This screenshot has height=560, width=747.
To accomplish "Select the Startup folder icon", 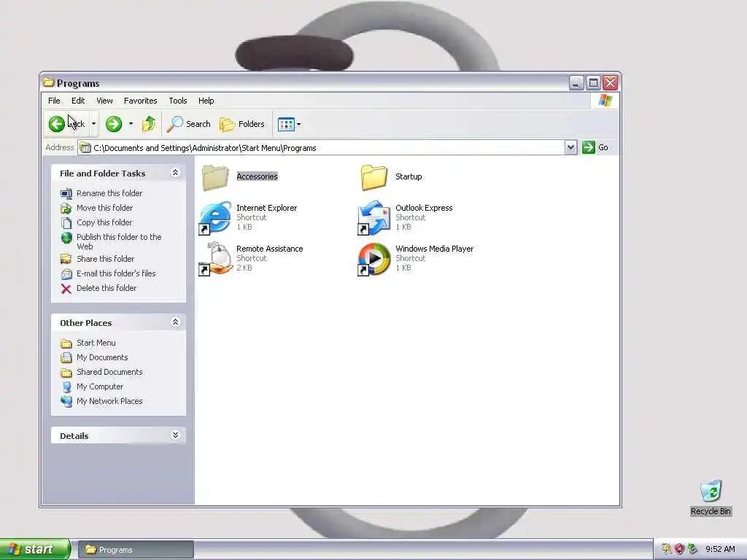I will coord(374,177).
